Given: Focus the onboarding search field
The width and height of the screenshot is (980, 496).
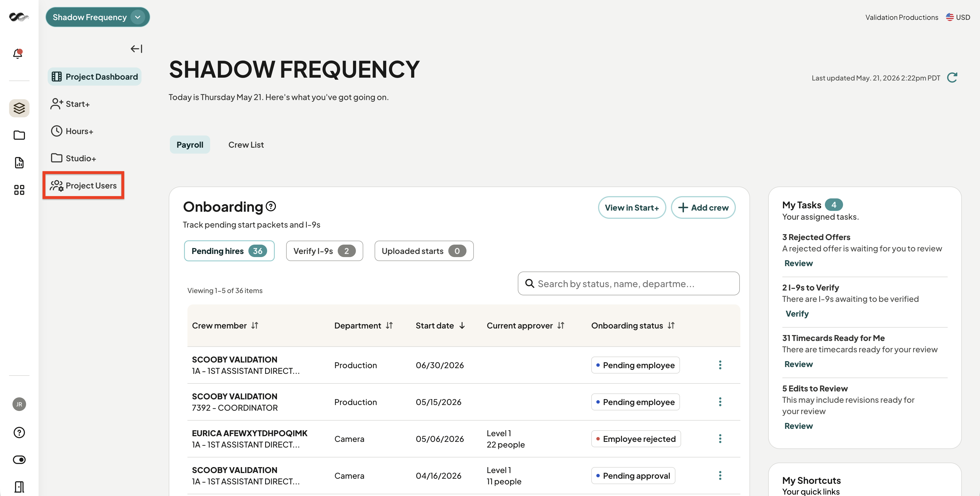Looking at the screenshot, I should pyautogui.click(x=629, y=283).
